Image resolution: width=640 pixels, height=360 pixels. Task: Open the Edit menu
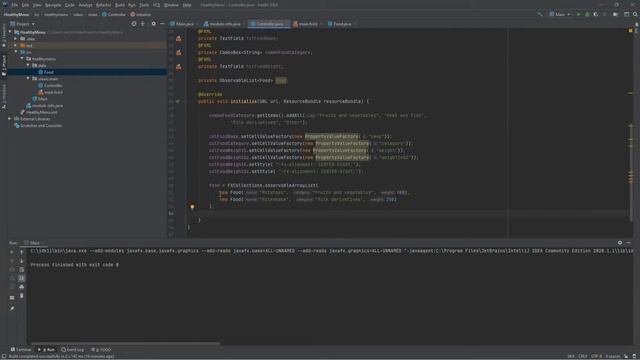(25, 5)
